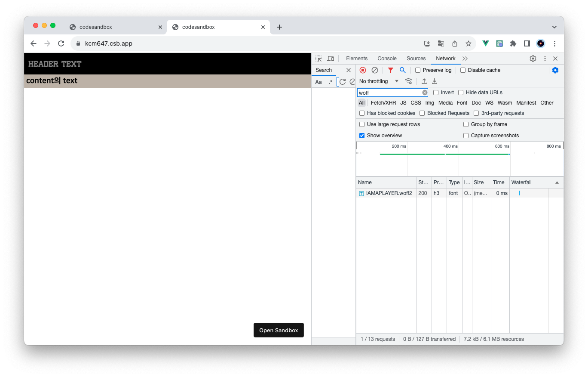Click the network search magnifier
This screenshot has width=588, height=377.
(x=403, y=70)
